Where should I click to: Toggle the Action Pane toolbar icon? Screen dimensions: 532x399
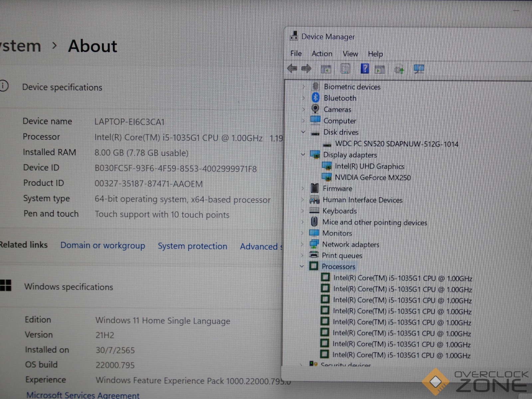tap(380, 69)
